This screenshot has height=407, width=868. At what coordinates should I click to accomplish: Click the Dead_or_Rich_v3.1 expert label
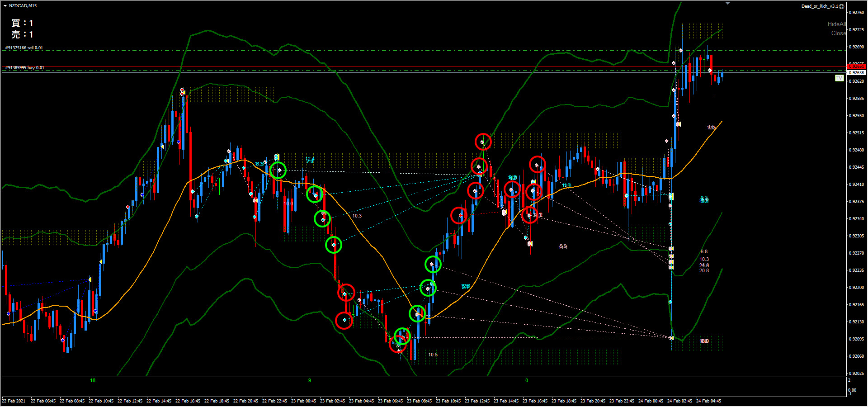tap(820, 6)
